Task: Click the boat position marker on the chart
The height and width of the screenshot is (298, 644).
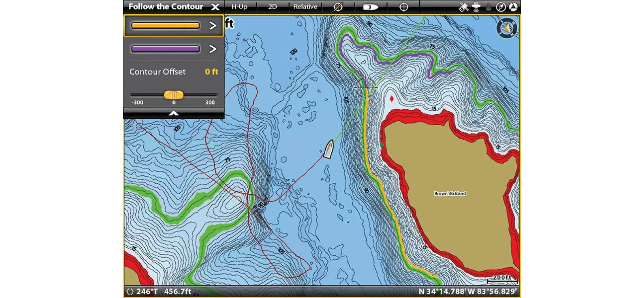Action: [328, 149]
